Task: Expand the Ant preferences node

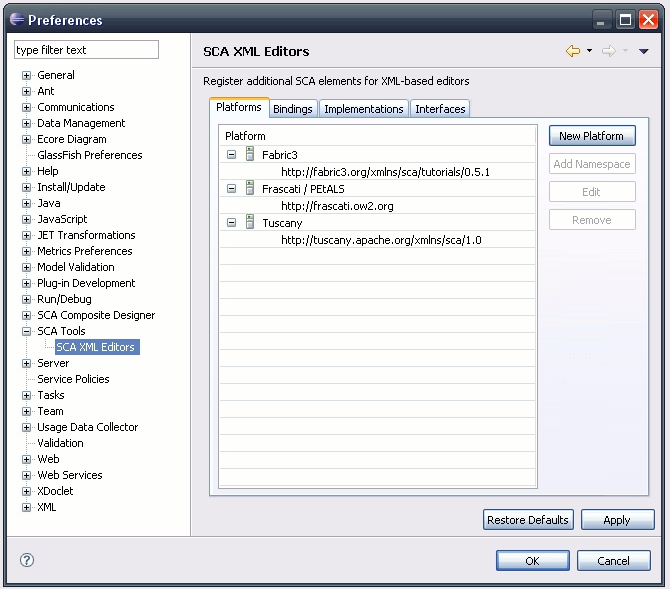Action: coord(26,91)
